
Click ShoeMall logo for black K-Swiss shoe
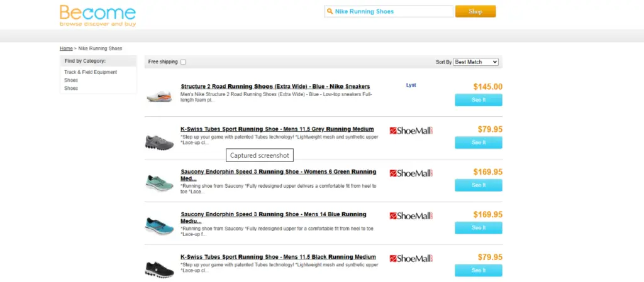pos(411,259)
